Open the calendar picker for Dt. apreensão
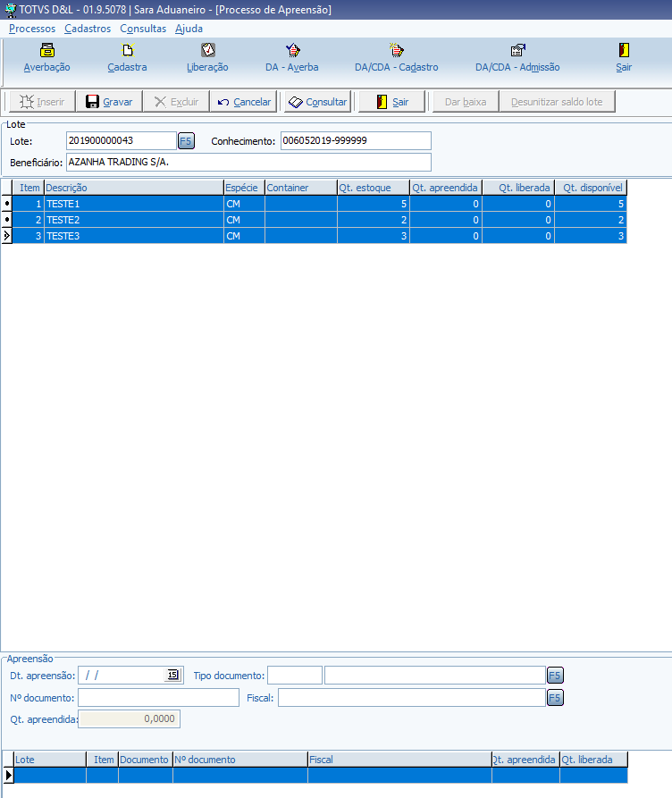This screenshot has width=672, height=798. click(x=173, y=675)
